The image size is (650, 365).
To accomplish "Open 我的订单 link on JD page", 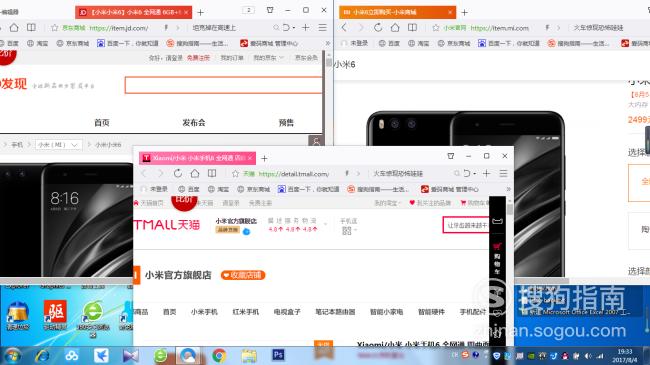I will pos(232,58).
